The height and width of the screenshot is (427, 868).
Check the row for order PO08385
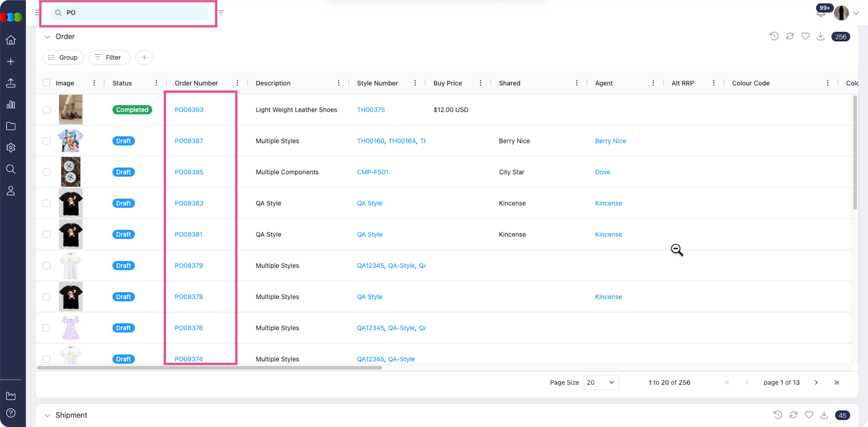tap(46, 172)
